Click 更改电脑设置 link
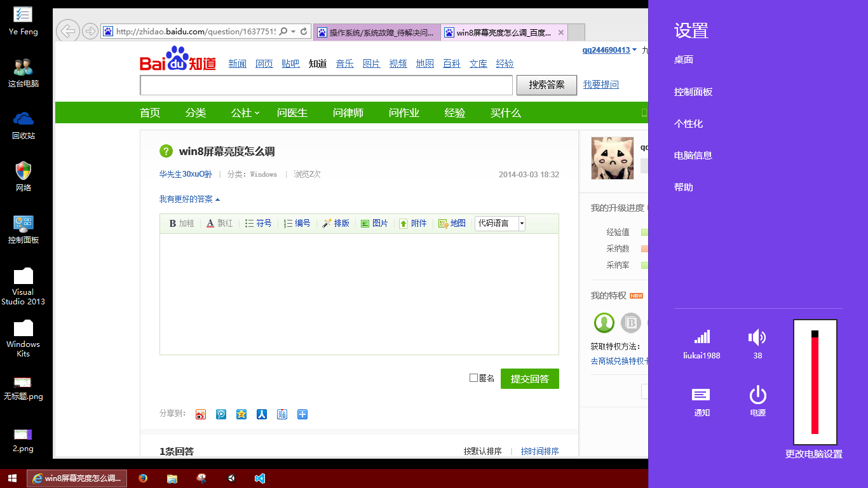This screenshot has height=488, width=868. pyautogui.click(x=814, y=454)
